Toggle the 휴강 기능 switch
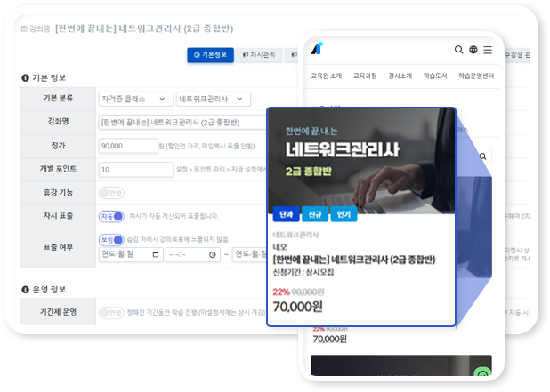The height and width of the screenshot is (392, 550). point(111,193)
